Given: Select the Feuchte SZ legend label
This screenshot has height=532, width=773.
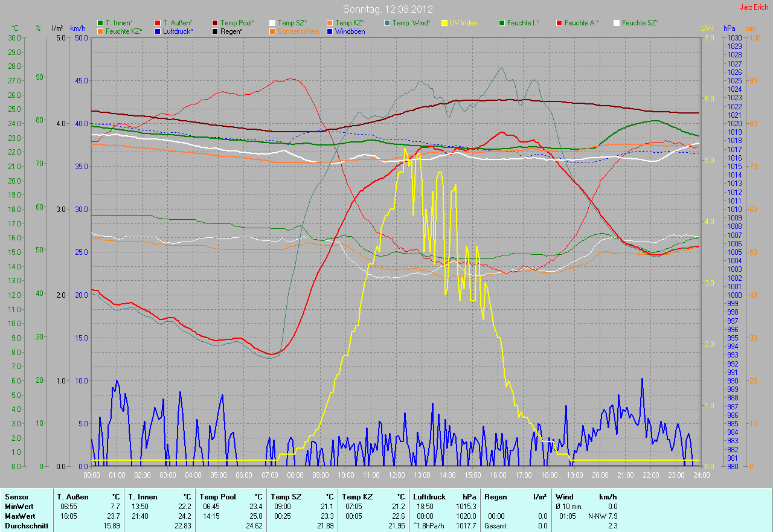Looking at the screenshot, I should click(x=640, y=23).
